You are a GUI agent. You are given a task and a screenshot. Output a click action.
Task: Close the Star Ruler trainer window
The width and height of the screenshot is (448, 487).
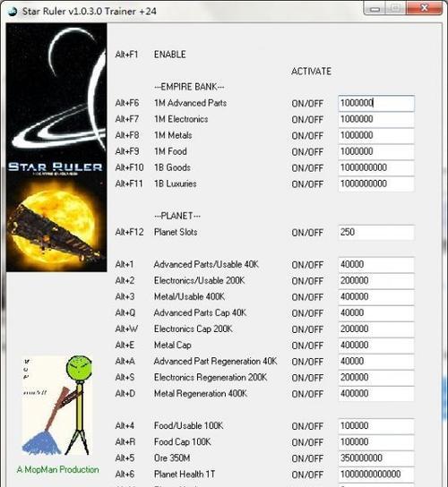[424, 8]
